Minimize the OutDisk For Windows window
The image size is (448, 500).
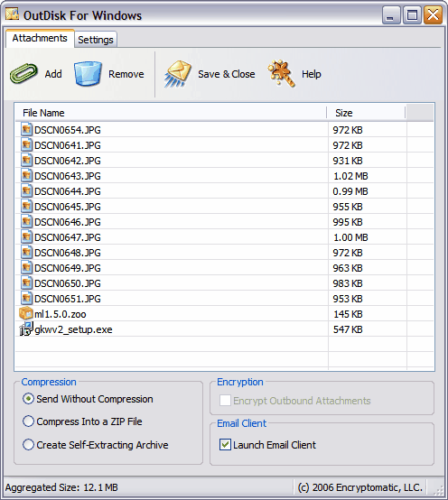coord(391,15)
